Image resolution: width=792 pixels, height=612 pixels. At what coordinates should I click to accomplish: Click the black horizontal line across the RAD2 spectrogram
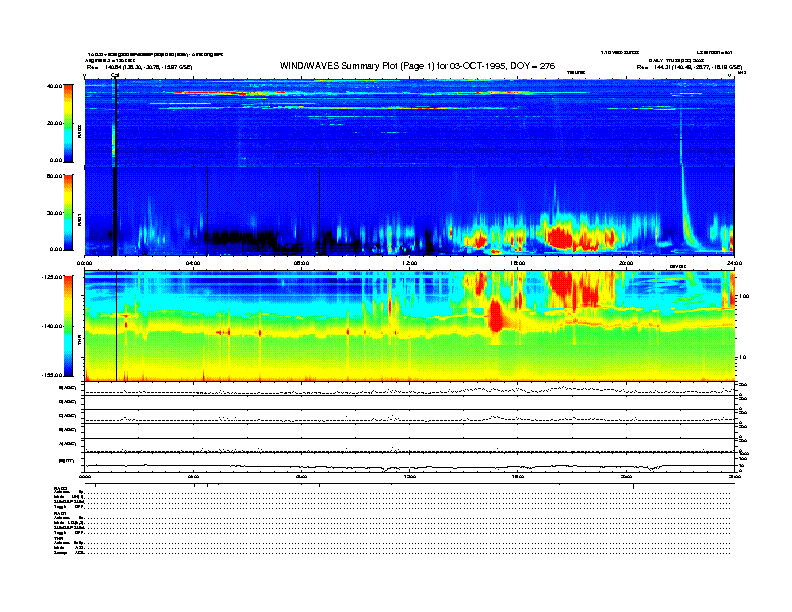(409, 139)
